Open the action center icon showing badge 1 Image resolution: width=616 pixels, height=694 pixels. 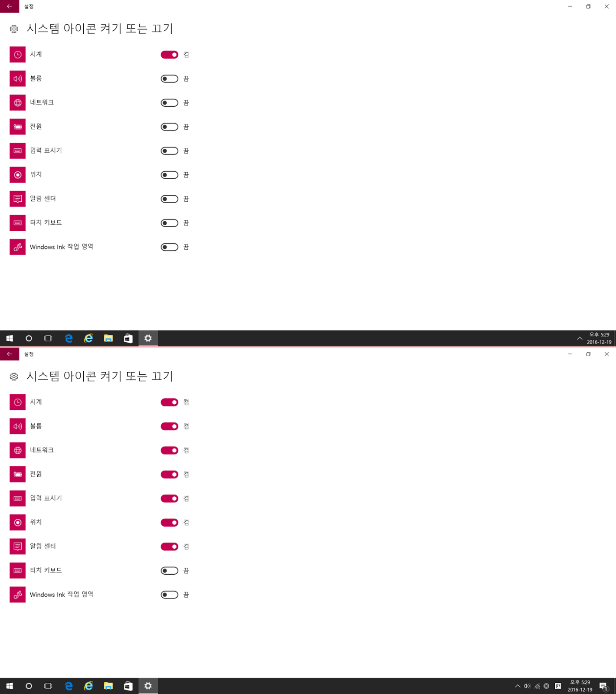[603, 686]
